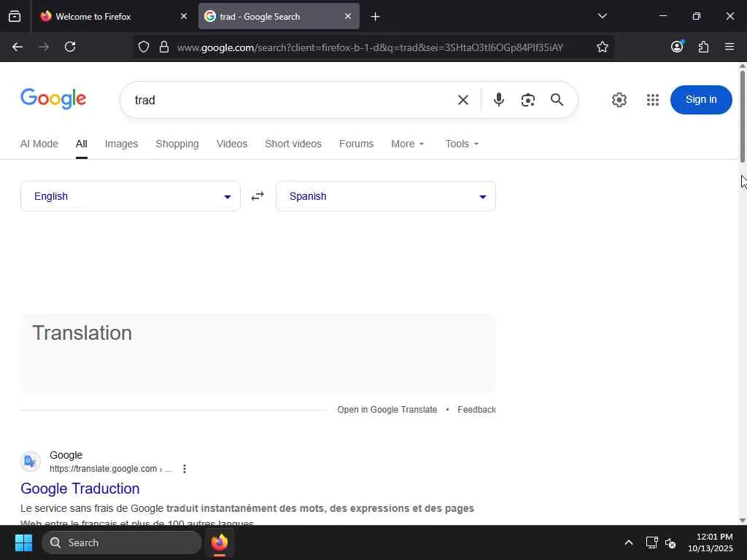Switch to Short videos tab
This screenshot has height=560, width=747.
pyautogui.click(x=293, y=144)
